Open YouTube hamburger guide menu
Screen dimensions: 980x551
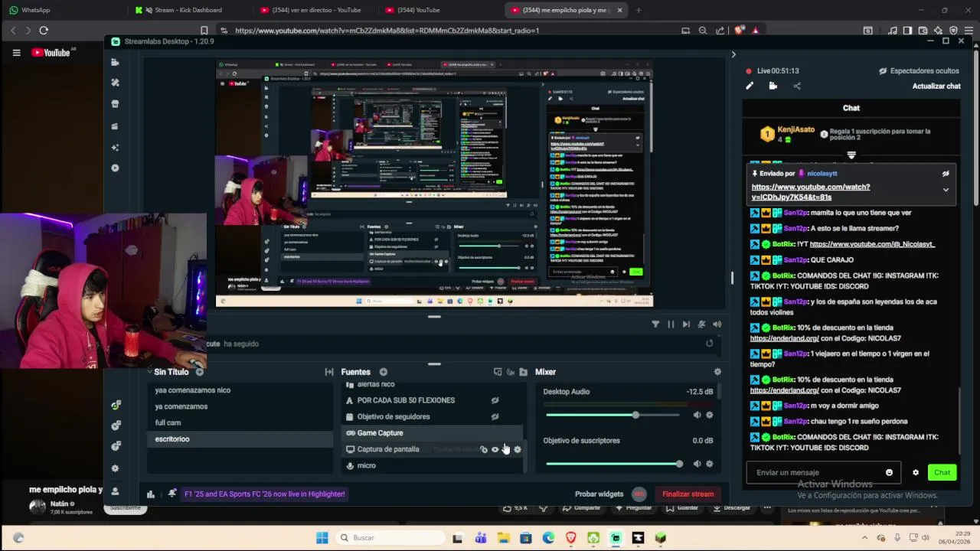coord(16,53)
